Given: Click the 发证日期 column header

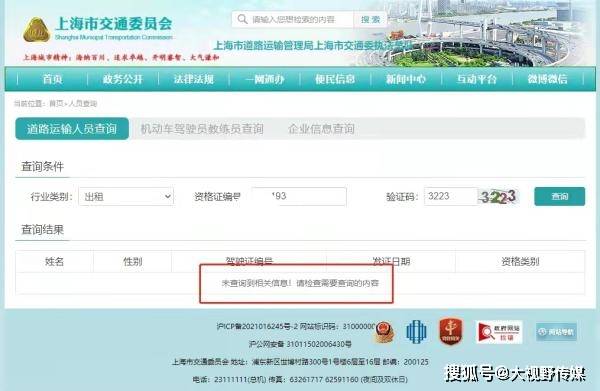Looking at the screenshot, I should (x=391, y=262).
